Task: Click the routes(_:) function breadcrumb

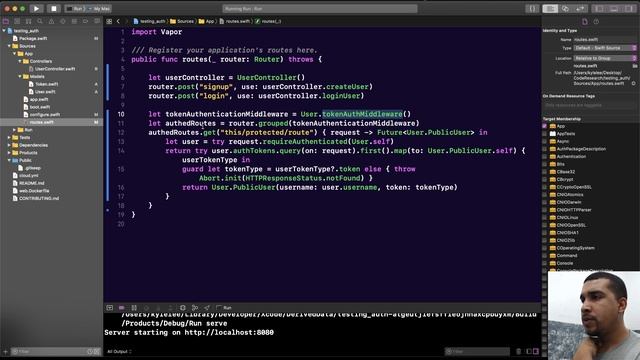Action: [268, 21]
